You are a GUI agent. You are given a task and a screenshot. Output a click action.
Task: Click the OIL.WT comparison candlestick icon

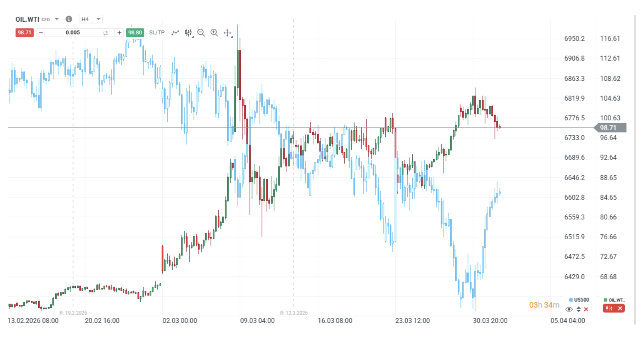[609, 308]
